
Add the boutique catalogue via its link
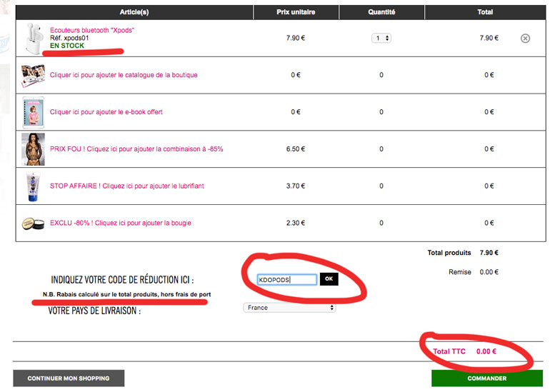tap(124, 75)
